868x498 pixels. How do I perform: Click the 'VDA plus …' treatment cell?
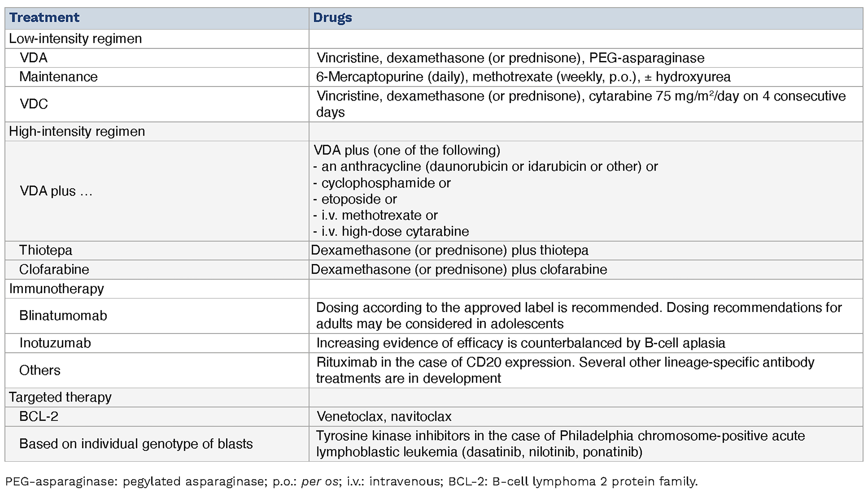pos(56,191)
